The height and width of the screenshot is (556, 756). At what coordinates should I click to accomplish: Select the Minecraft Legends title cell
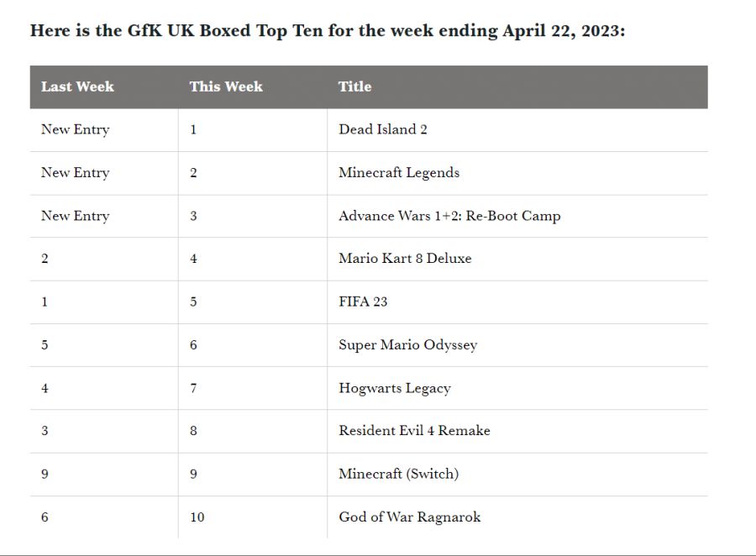coord(399,173)
